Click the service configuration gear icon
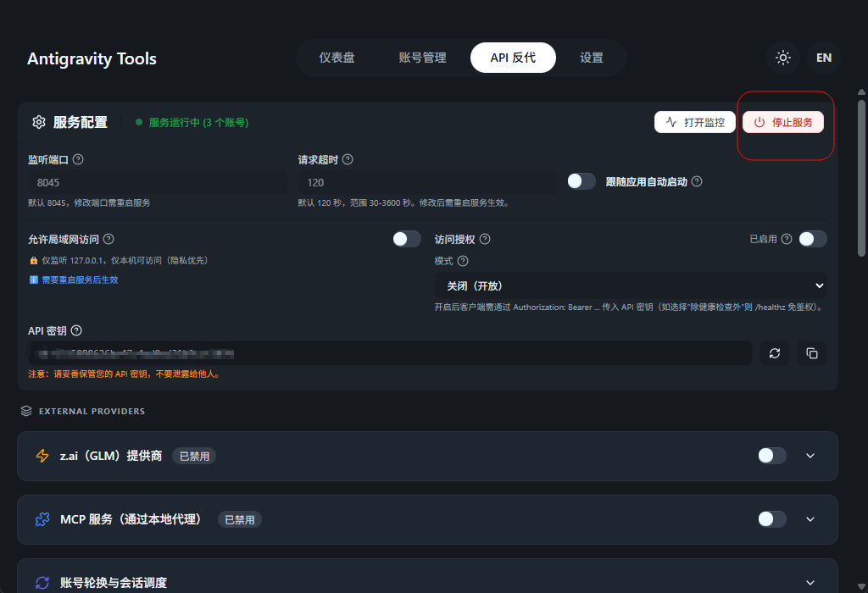 click(39, 122)
